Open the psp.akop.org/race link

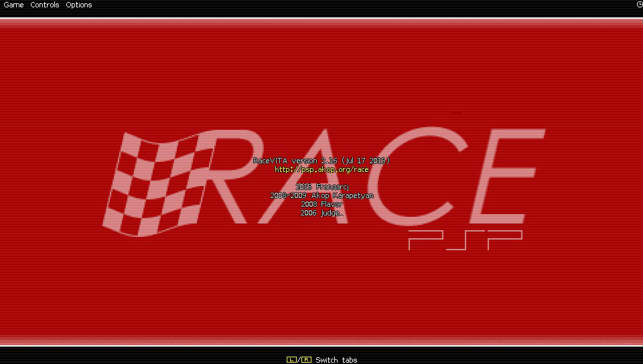tap(321, 169)
